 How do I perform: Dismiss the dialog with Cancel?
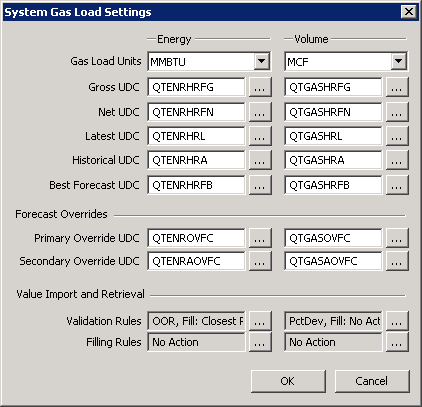pos(372,381)
